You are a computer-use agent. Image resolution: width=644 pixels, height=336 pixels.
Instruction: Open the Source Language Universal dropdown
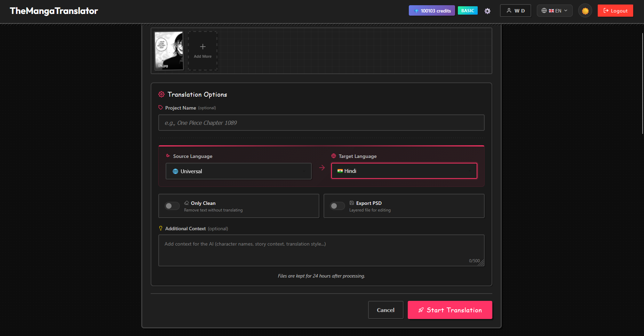[238, 171]
